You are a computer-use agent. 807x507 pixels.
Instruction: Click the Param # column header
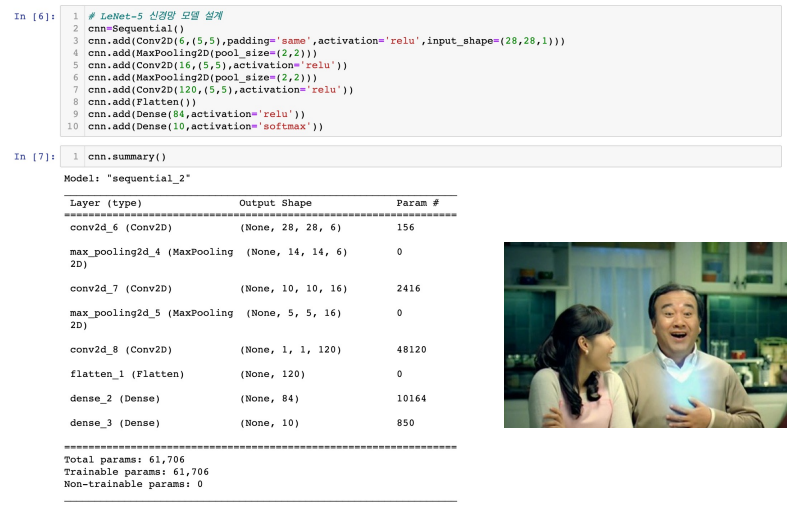417,203
